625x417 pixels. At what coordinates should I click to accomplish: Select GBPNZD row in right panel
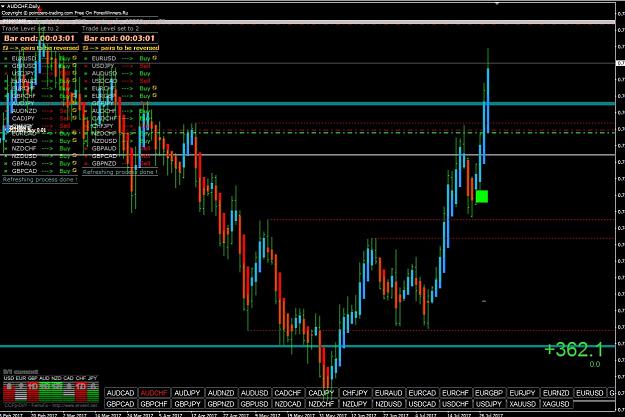click(x=119, y=163)
